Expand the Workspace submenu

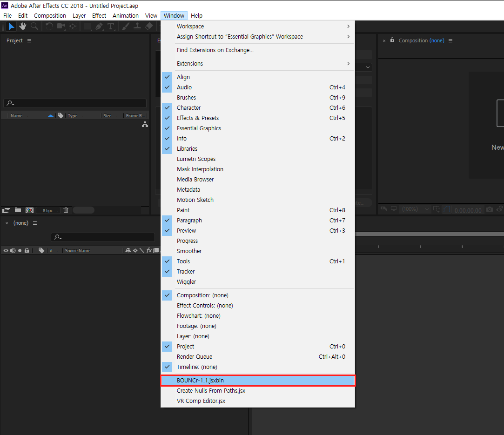258,27
